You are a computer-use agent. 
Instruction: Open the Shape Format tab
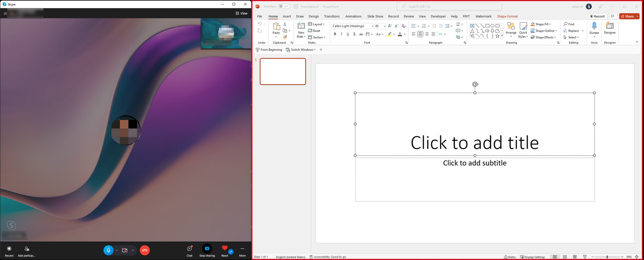pyautogui.click(x=507, y=17)
